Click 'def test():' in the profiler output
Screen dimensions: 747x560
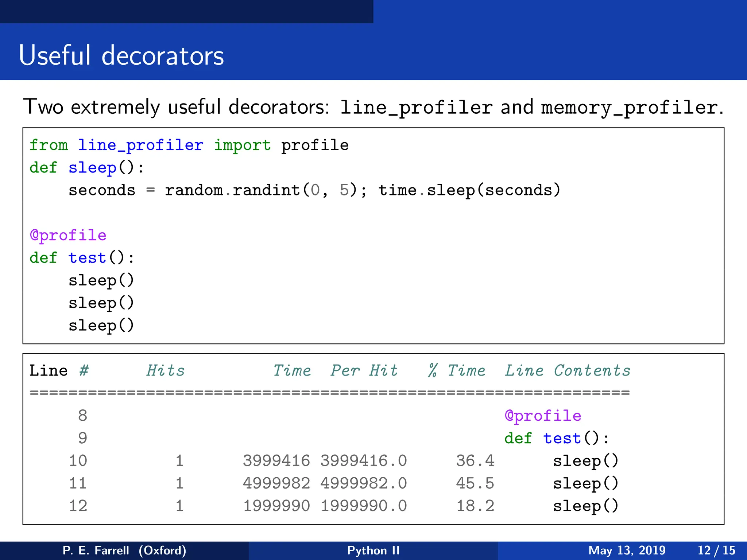557,439
